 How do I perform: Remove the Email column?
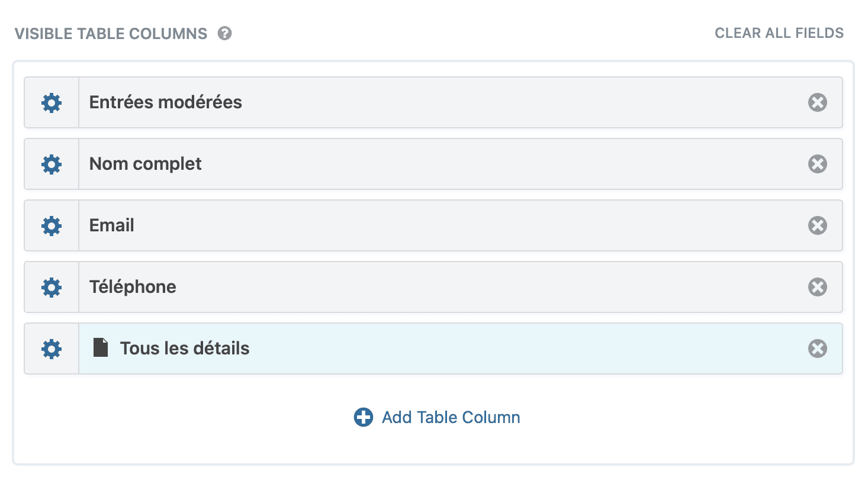[817, 225]
